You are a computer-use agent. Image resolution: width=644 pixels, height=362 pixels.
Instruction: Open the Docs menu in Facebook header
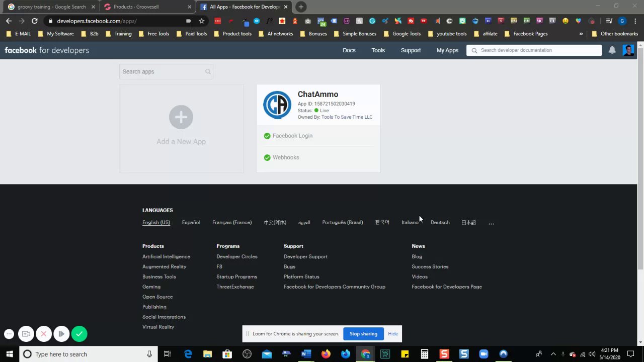(349, 50)
